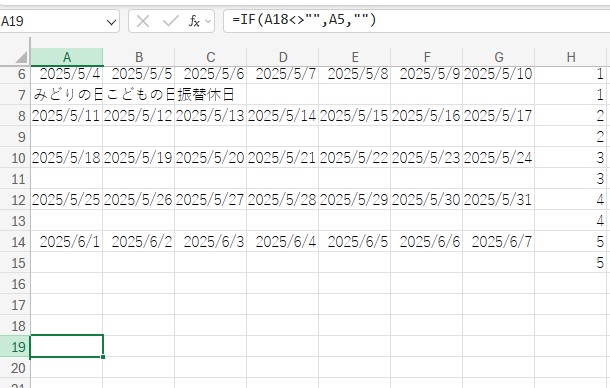Click cell containing 2025/5/5
Viewport: 610px width, 388px height.
coord(139,74)
